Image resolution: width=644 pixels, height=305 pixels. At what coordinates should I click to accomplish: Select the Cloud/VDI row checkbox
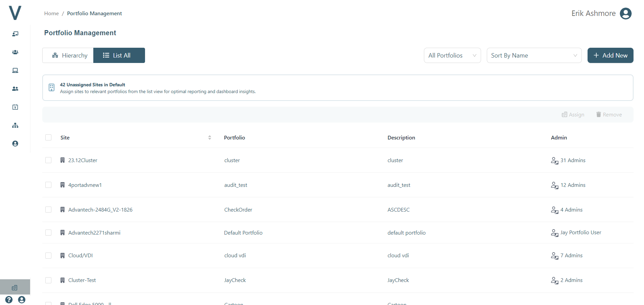click(48, 256)
